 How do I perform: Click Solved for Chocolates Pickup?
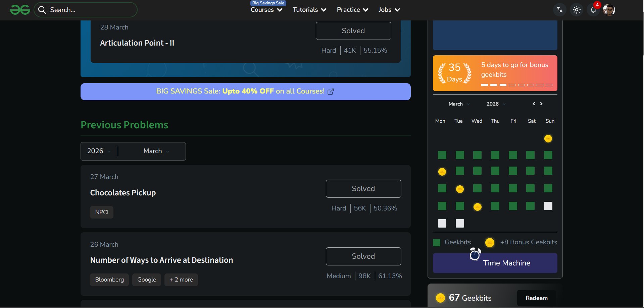pyautogui.click(x=363, y=189)
